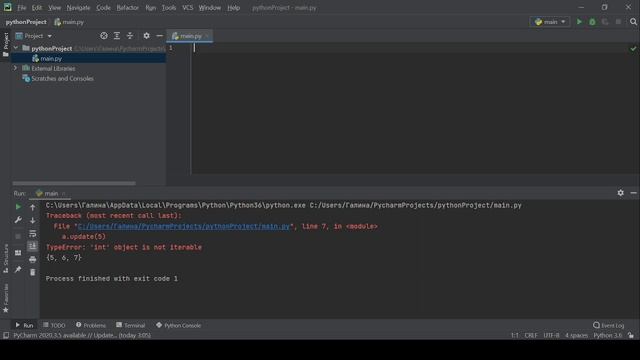Open the View menu
The image size is (640, 360).
pyautogui.click(x=54, y=8)
